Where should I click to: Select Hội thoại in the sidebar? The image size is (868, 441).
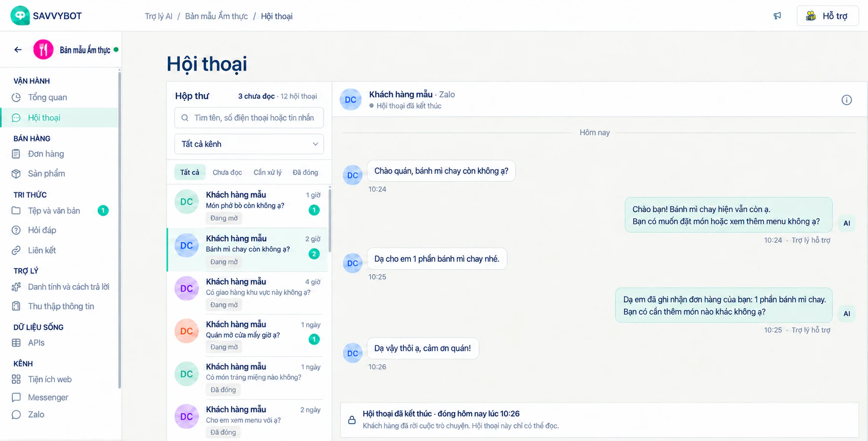coord(59,118)
